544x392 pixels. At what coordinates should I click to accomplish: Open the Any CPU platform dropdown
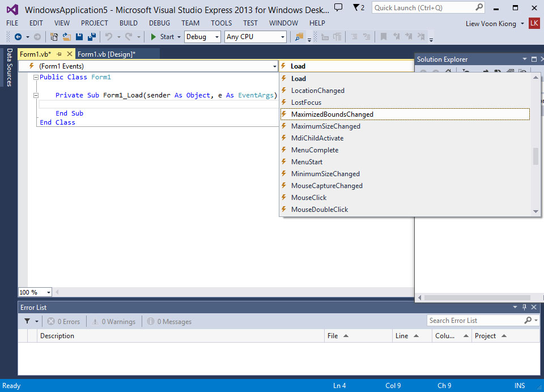coord(255,37)
